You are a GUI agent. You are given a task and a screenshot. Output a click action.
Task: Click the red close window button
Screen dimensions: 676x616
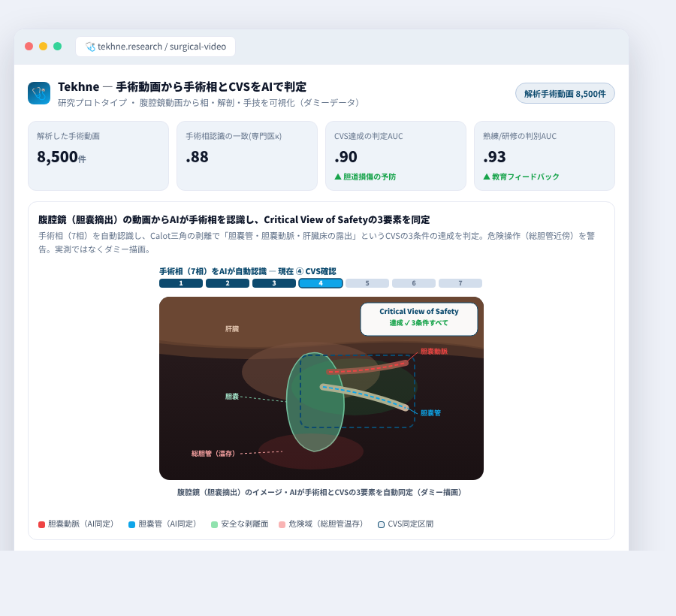(29, 47)
